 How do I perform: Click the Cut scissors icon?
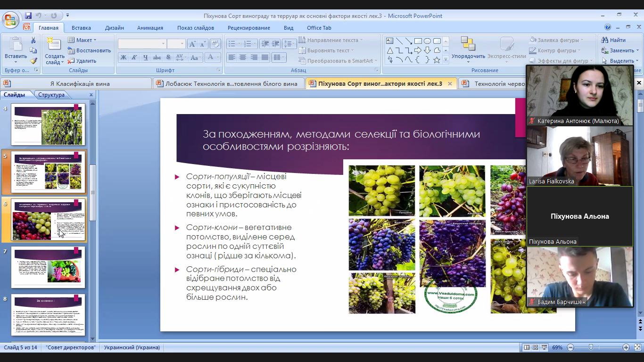(33, 41)
